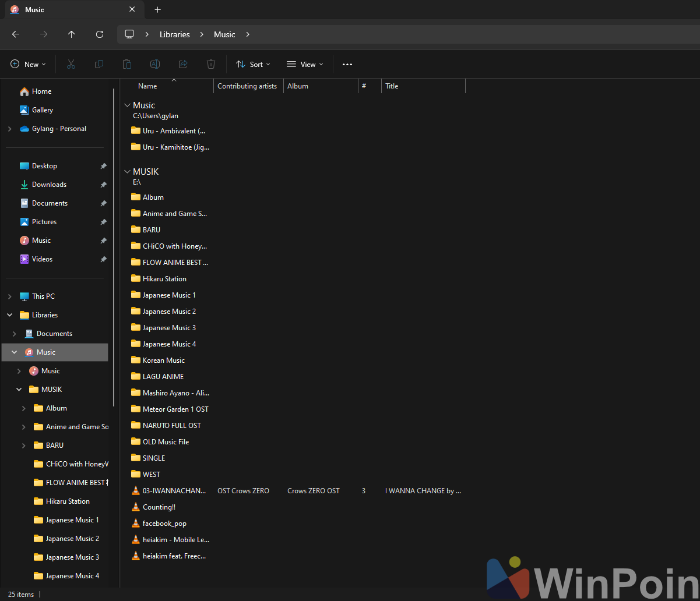Open the See more menu
Image resolution: width=700 pixels, height=601 pixels.
pos(347,64)
